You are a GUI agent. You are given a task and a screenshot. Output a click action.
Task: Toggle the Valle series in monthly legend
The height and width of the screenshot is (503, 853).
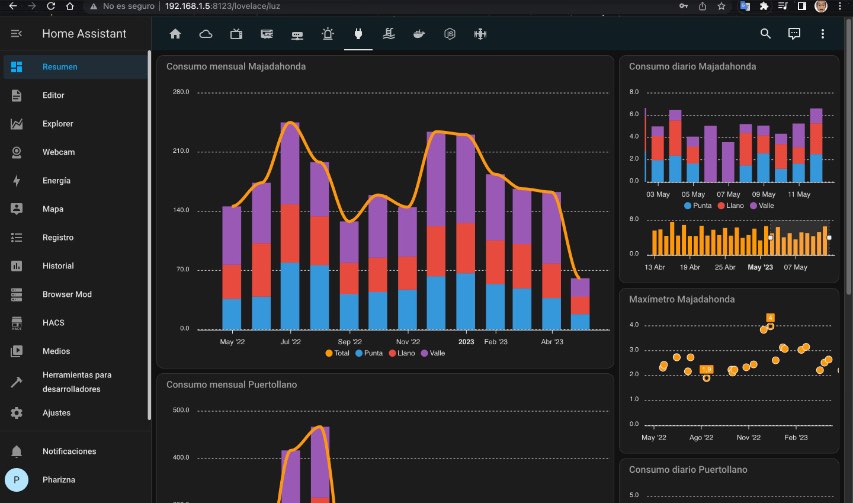[433, 353]
